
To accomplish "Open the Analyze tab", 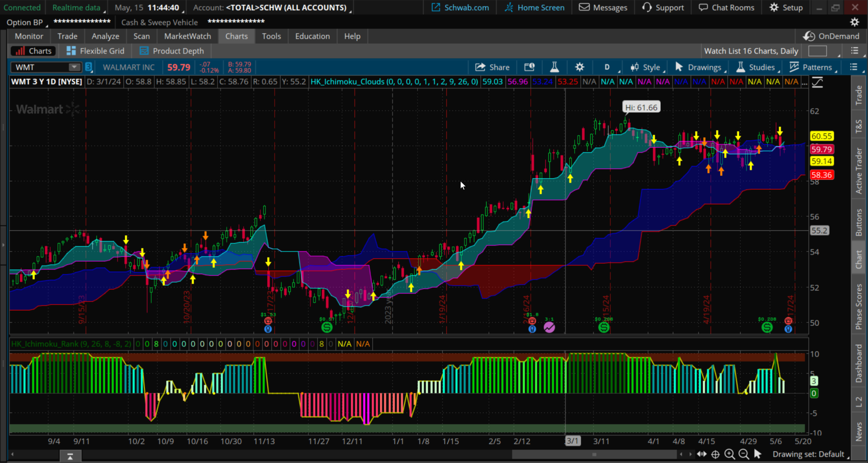I will (105, 36).
